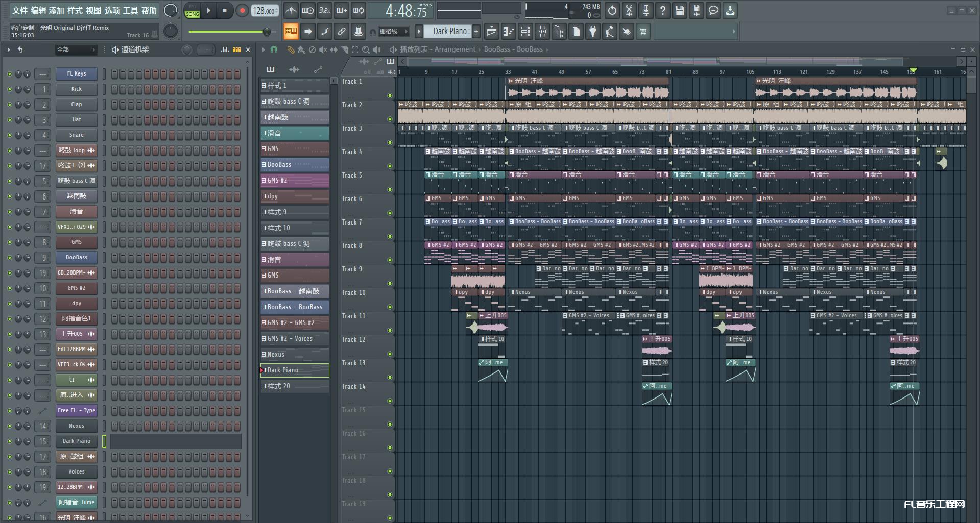This screenshot has width=980, height=523.
Task: Expand the pattern arrow left of Dark Piano
Action: click(x=419, y=32)
